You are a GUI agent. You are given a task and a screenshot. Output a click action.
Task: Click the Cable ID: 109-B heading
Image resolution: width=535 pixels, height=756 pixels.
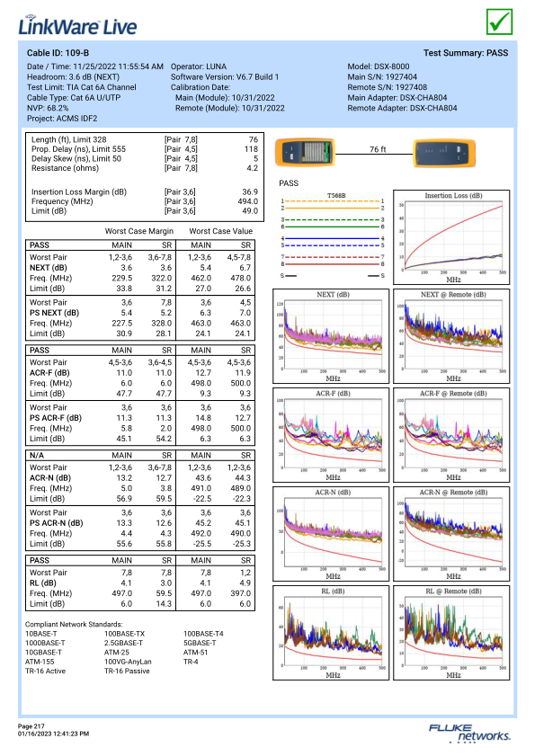pos(58,53)
